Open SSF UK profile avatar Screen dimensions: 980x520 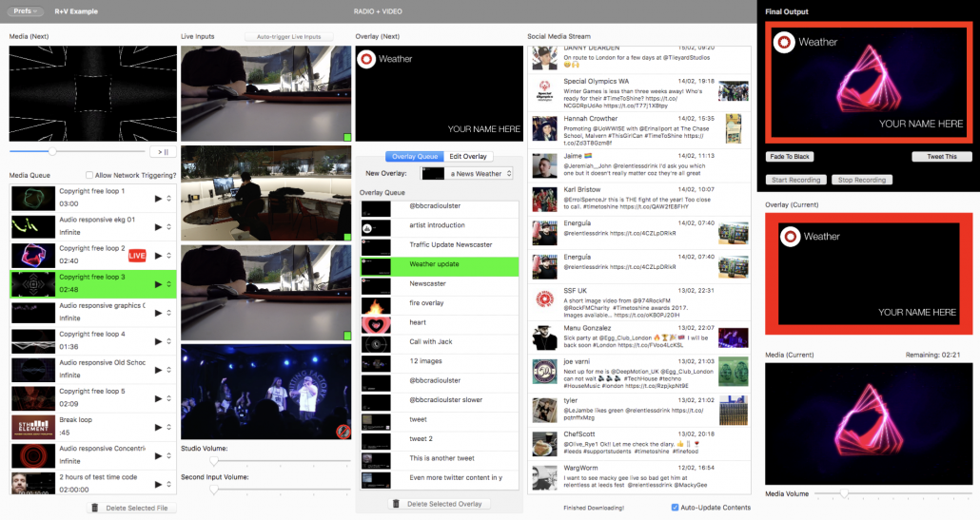tap(544, 299)
